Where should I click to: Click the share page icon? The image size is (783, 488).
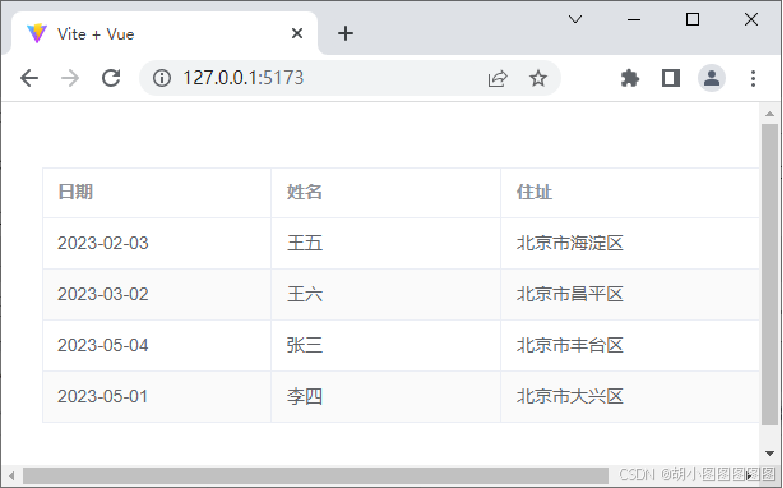coord(498,78)
